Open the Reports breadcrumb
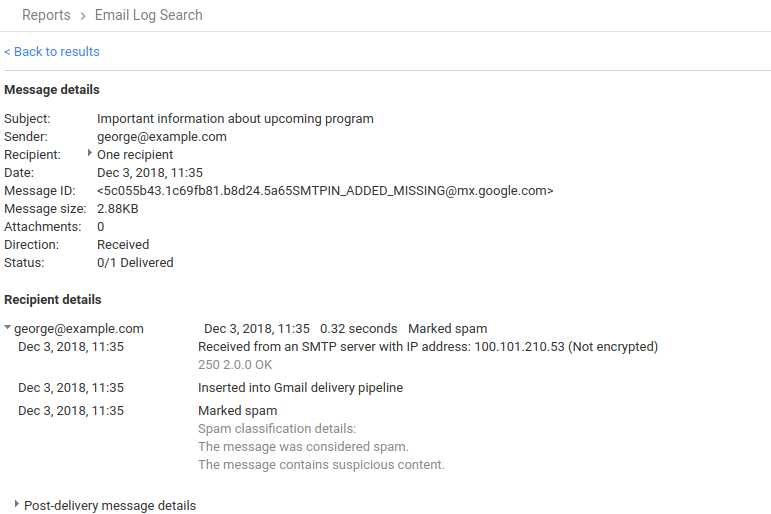 pos(46,15)
